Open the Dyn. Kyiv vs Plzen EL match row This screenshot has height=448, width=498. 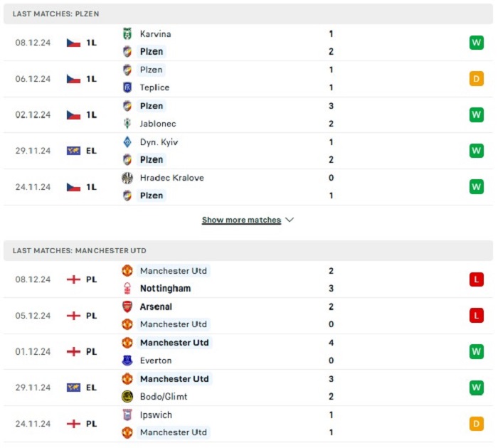click(x=248, y=151)
